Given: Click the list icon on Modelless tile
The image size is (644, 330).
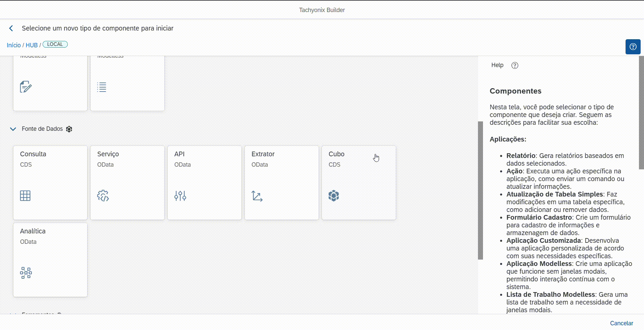Looking at the screenshot, I should [102, 87].
